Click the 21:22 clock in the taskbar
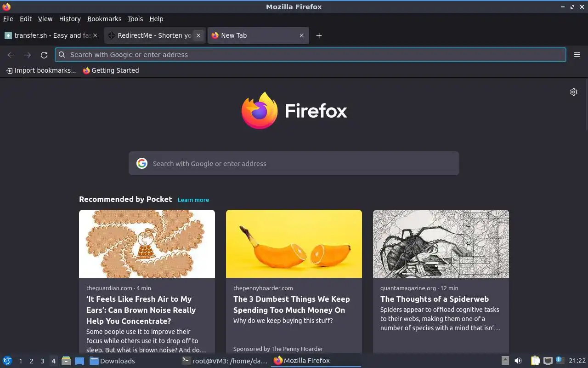The image size is (588, 368). coord(577,361)
